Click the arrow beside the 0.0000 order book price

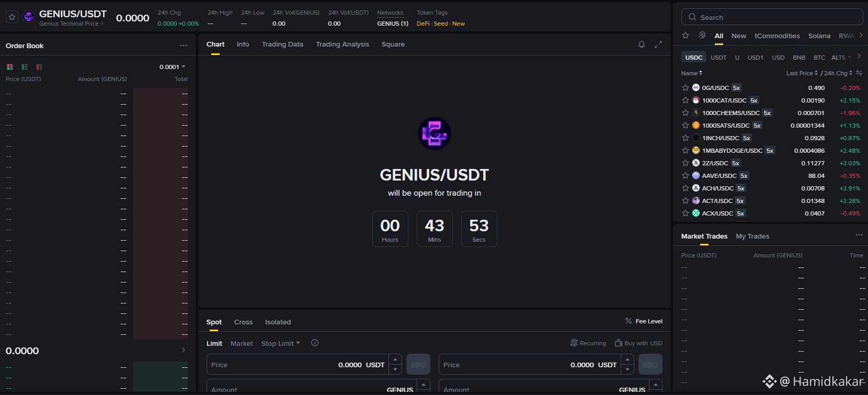[183, 350]
